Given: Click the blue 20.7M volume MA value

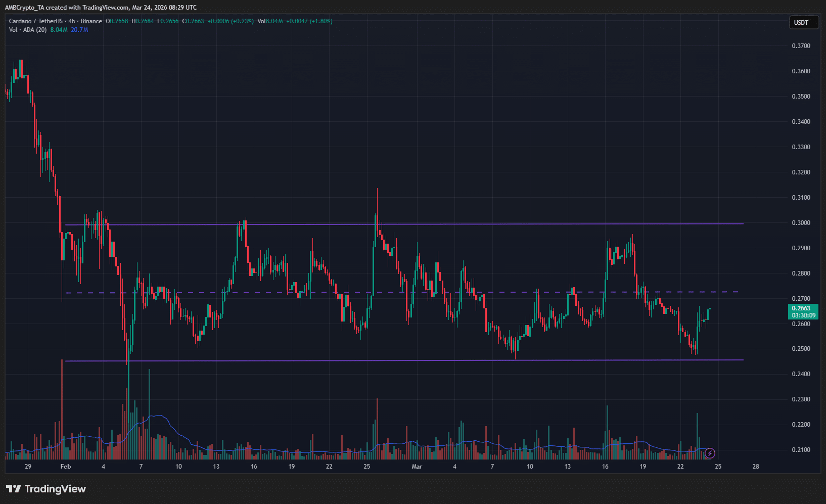Looking at the screenshot, I should pos(79,30).
